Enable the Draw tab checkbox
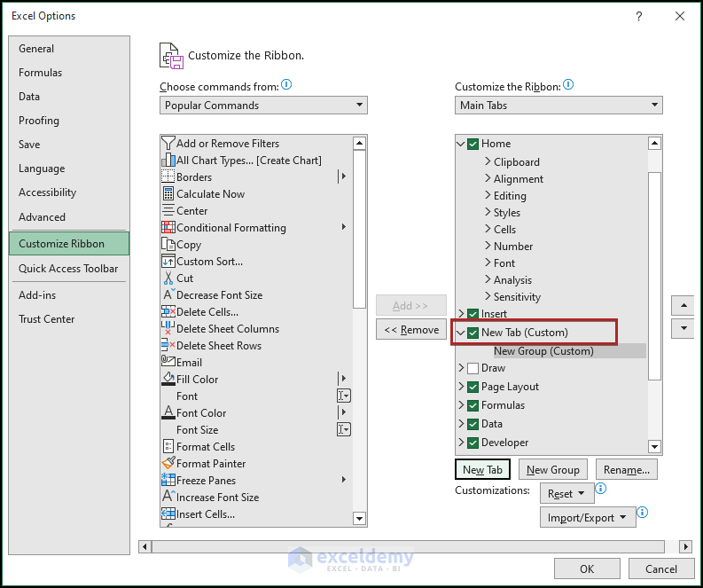 (x=473, y=368)
